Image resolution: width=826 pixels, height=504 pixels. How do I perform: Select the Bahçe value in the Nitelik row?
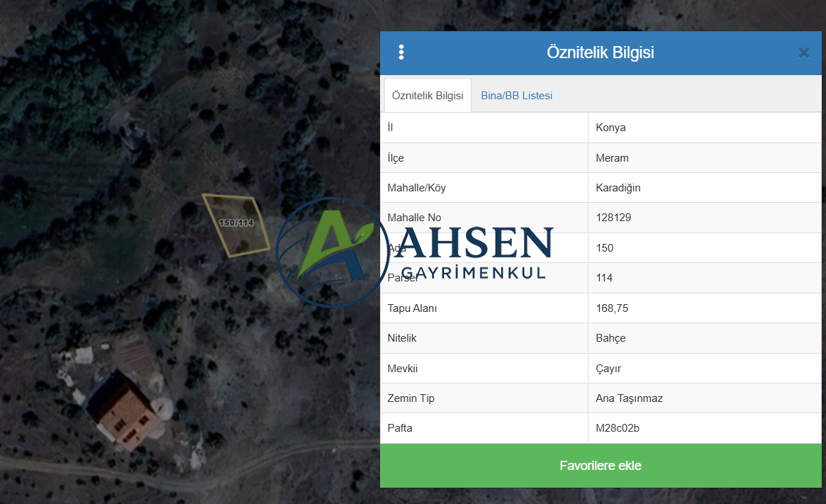610,338
